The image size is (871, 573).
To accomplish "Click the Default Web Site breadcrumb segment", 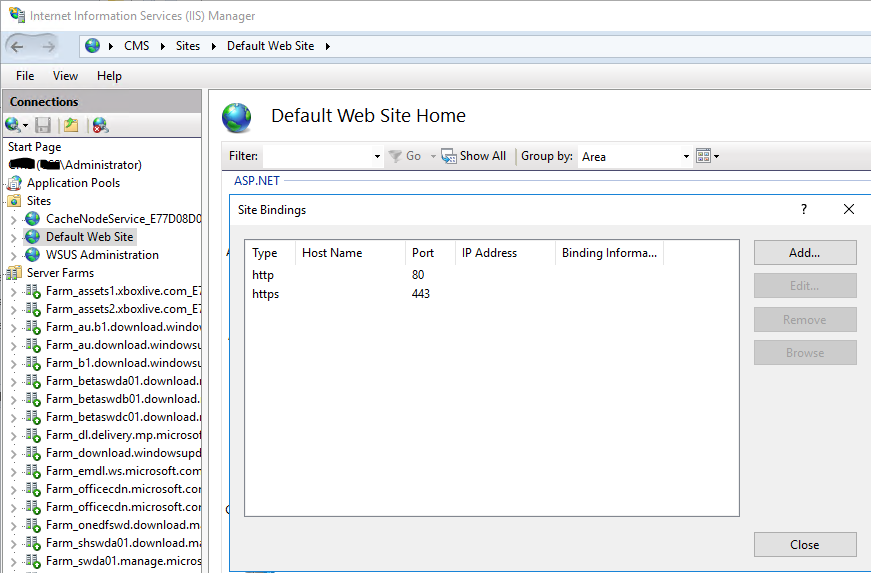I will (271, 46).
